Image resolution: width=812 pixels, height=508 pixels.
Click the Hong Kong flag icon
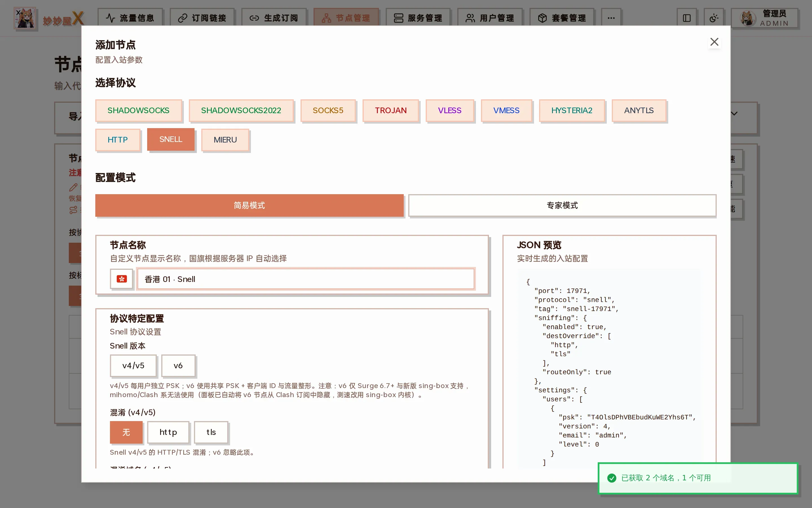click(122, 279)
